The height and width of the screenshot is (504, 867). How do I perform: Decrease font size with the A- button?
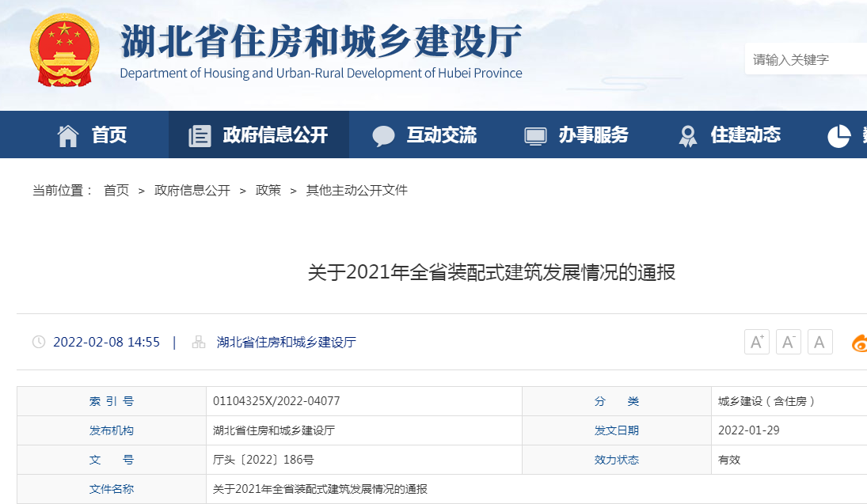click(x=788, y=341)
